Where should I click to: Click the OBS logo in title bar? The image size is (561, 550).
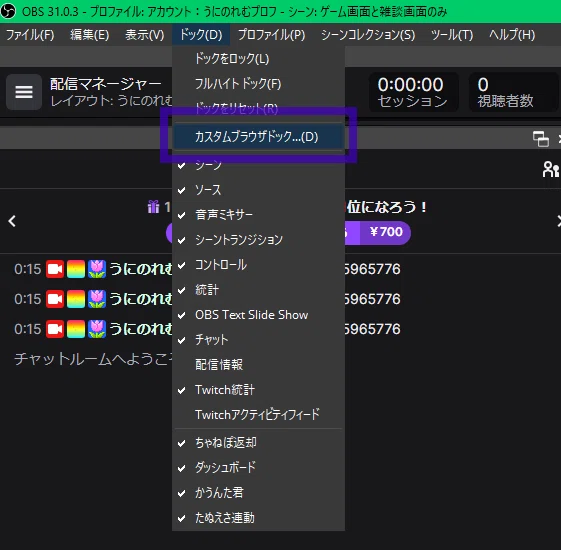click(8, 11)
